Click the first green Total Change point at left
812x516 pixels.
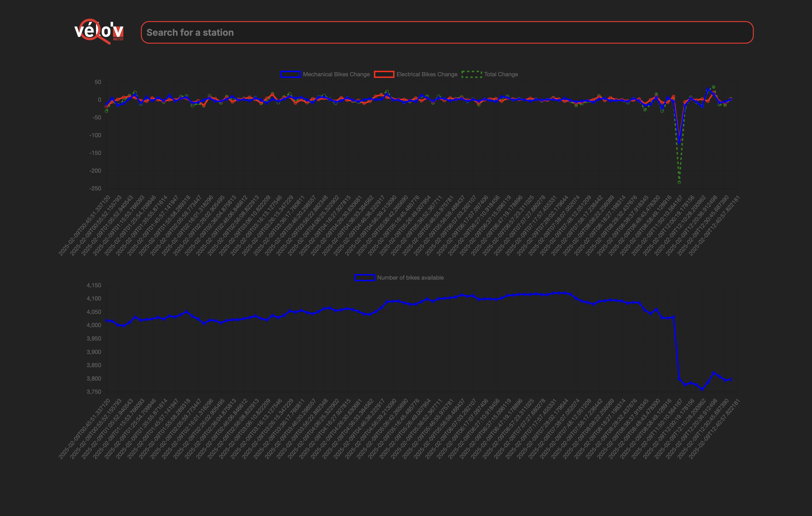107,111
